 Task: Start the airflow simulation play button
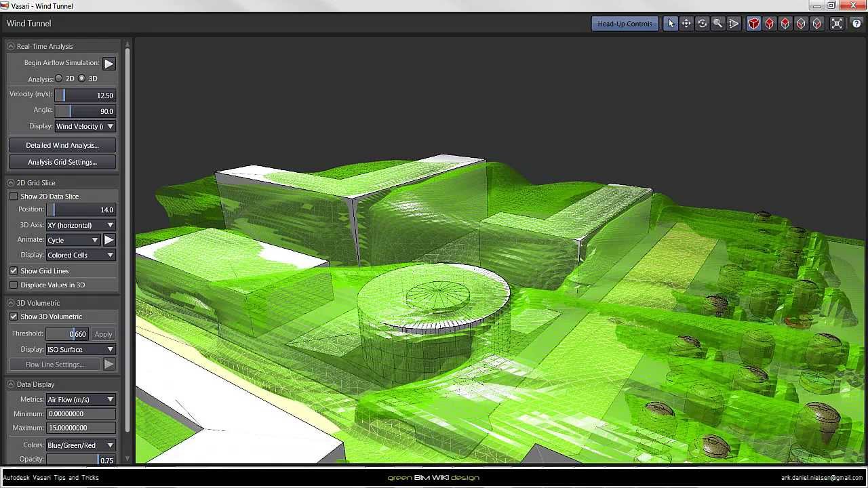click(108, 63)
